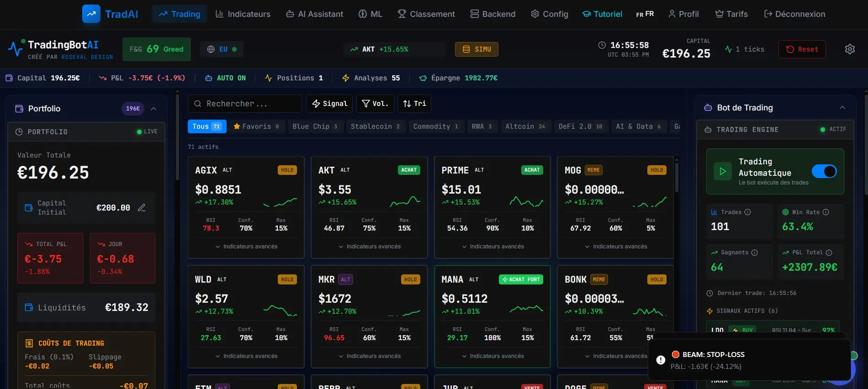868x389 pixels.
Task: Select the Favoris category tab
Action: coord(256,126)
